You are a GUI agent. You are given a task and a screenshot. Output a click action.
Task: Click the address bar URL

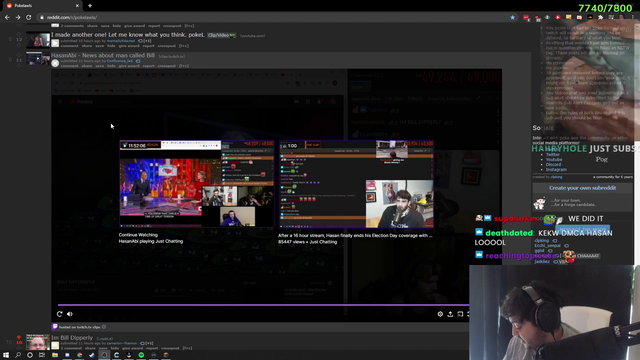[72, 18]
